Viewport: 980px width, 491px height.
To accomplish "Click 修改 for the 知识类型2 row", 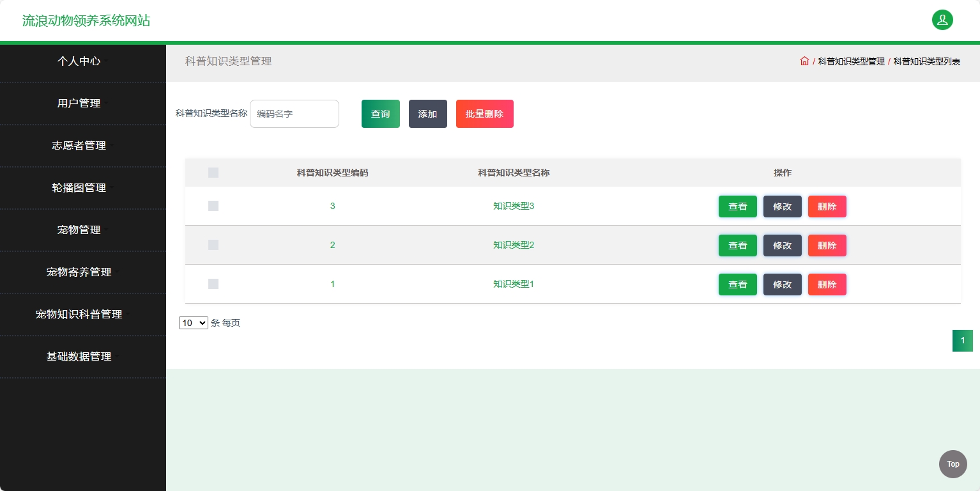I will [782, 245].
